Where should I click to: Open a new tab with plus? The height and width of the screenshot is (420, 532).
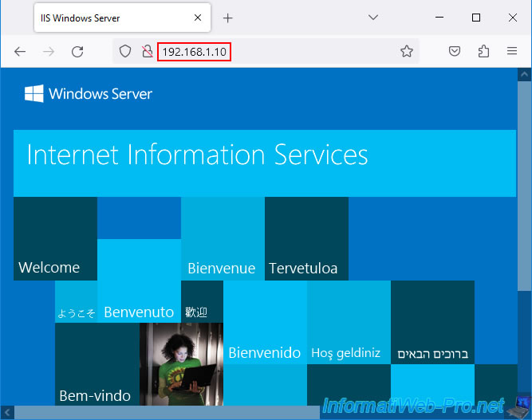(227, 18)
